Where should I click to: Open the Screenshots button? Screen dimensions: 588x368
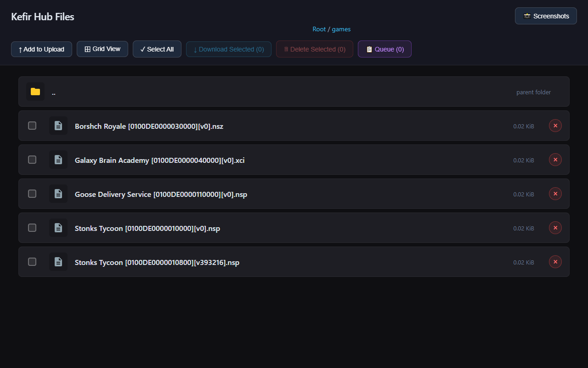click(x=546, y=16)
